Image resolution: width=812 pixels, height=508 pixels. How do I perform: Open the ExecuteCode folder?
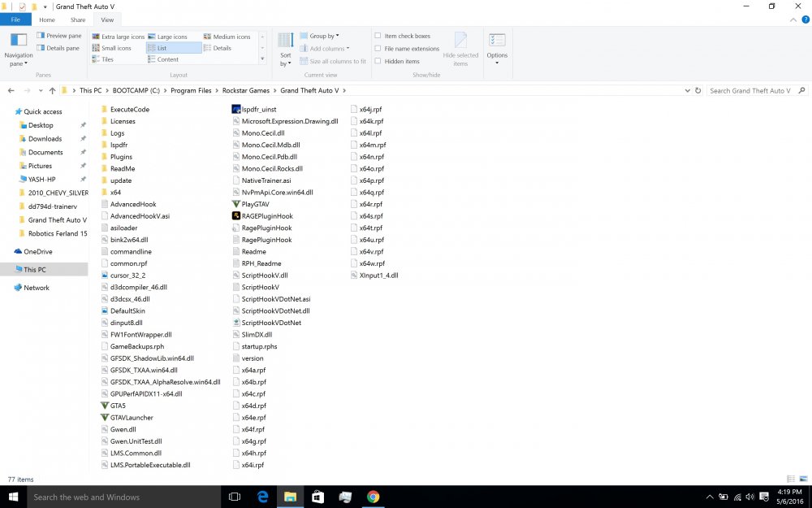[125, 110]
